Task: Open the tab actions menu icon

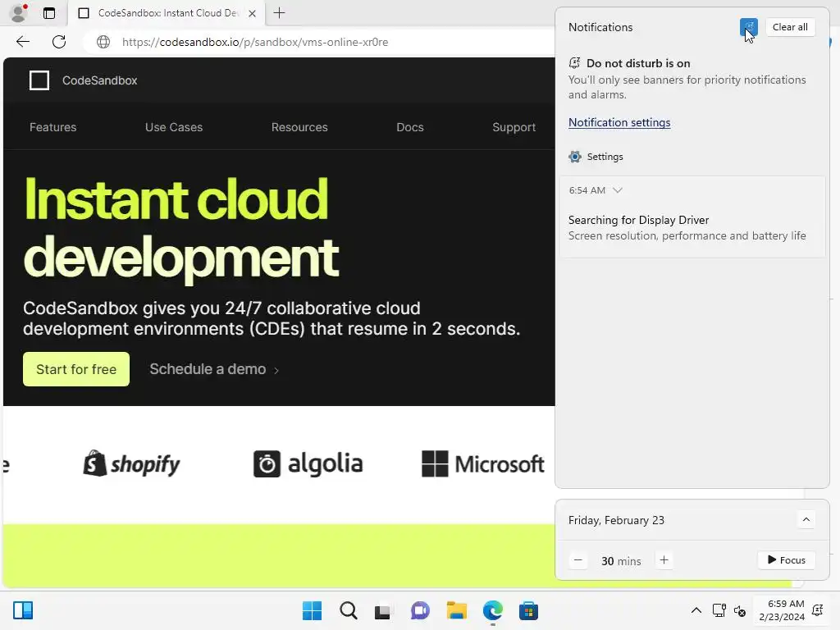Action: (49, 13)
